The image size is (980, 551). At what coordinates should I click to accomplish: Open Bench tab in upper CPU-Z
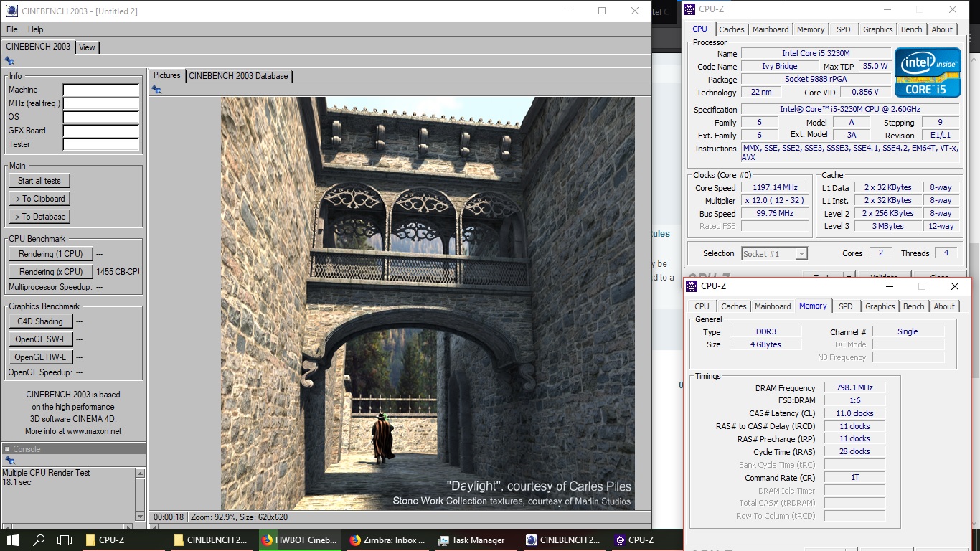pos(912,29)
